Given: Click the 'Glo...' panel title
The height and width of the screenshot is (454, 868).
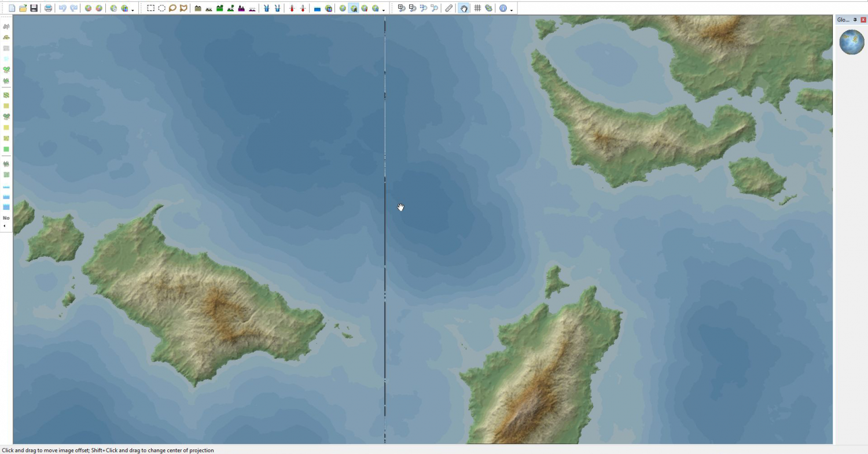Looking at the screenshot, I should (843, 20).
